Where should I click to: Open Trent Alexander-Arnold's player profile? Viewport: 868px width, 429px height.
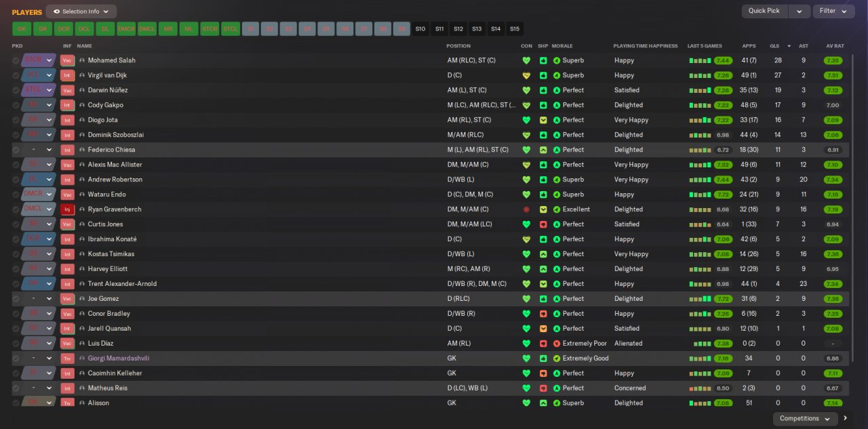pos(122,284)
